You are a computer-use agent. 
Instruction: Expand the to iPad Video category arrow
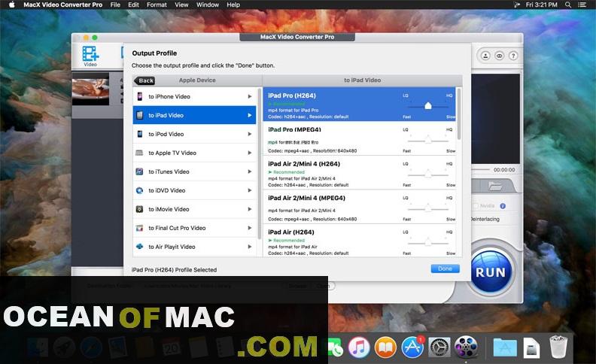(249, 115)
